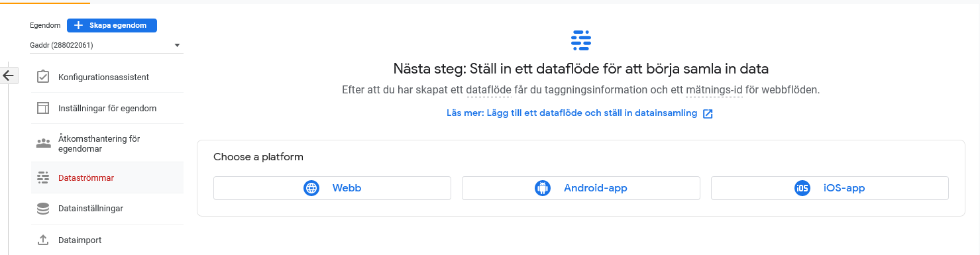This screenshot has width=980, height=255.
Task: Choose the iOS-app platform button
Action: pos(830,188)
